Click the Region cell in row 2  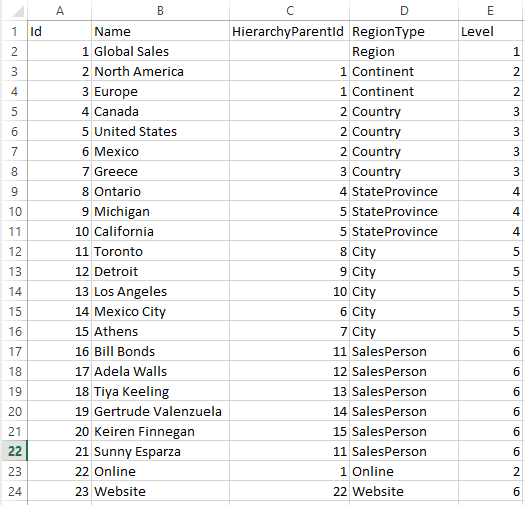[x=404, y=51]
